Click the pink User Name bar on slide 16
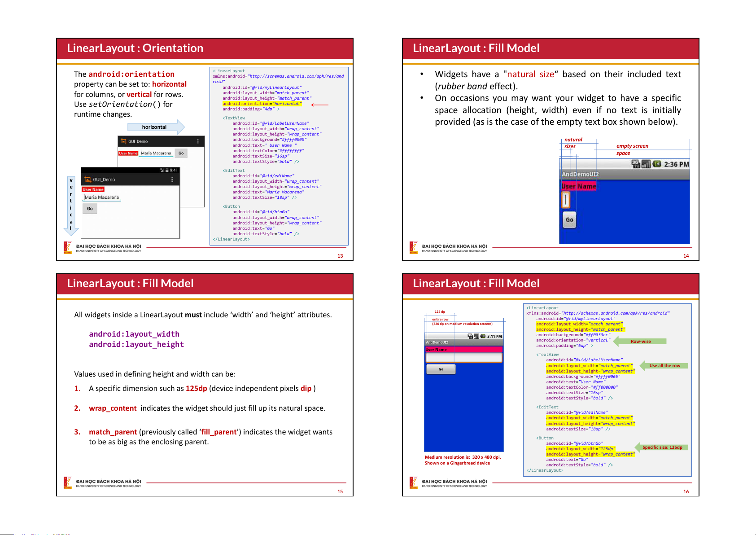This screenshot has height=535, width=756. [x=463, y=350]
